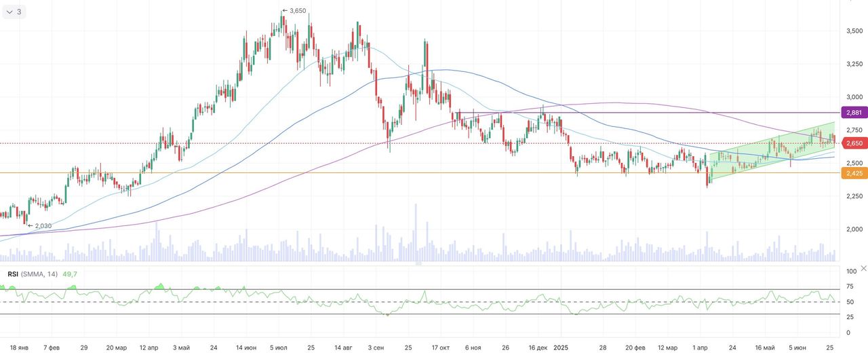Screen dimensions: 868x353
Task: Click the pane divider handle above RSI
Action: (418, 263)
